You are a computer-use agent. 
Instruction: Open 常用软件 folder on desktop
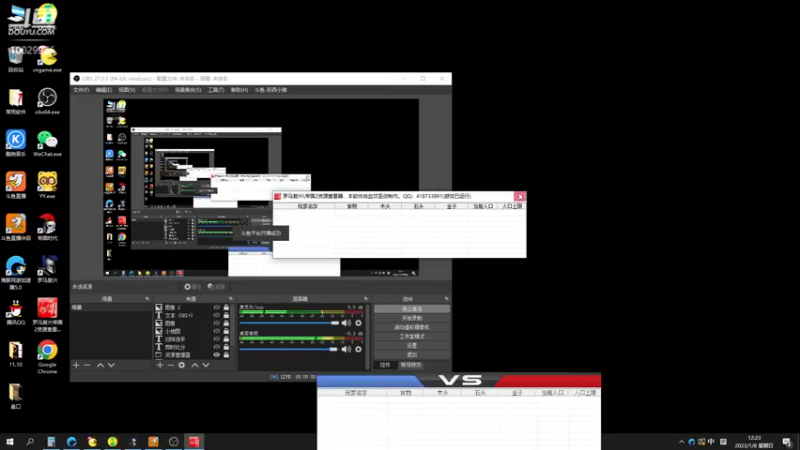coord(16,101)
